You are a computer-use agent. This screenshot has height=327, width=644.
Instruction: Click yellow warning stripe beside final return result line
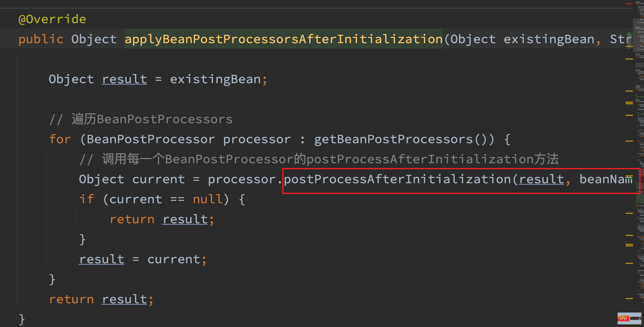tap(629, 299)
